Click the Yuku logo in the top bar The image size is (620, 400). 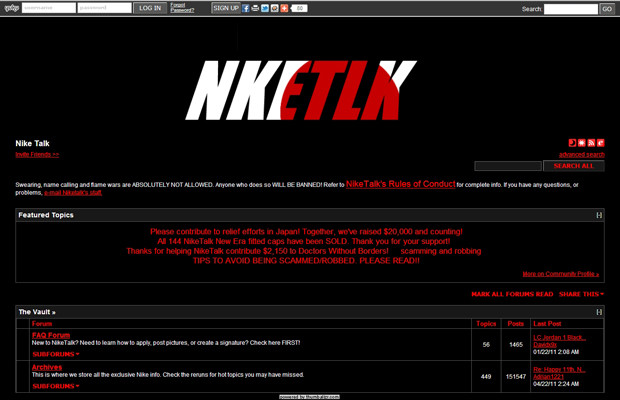point(10,8)
